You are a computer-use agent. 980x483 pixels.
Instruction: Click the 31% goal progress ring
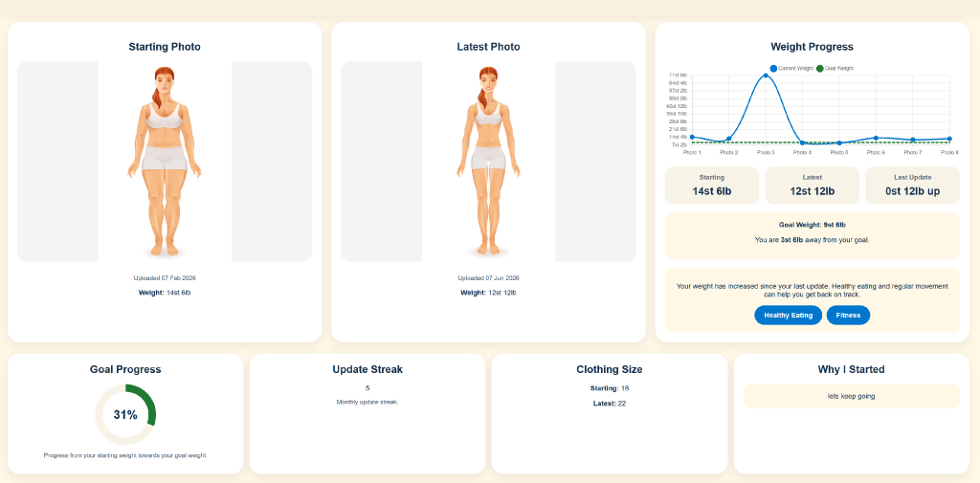tap(125, 414)
